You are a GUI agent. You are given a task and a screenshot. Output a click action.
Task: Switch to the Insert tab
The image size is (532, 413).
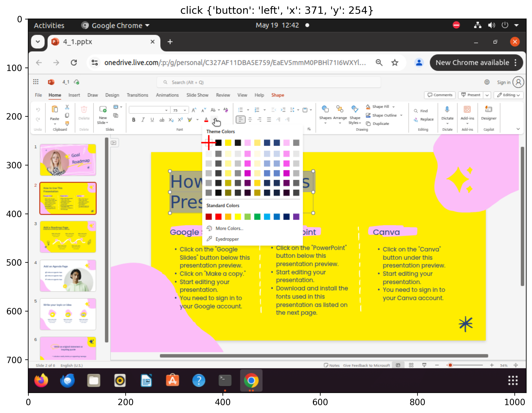pos(74,95)
